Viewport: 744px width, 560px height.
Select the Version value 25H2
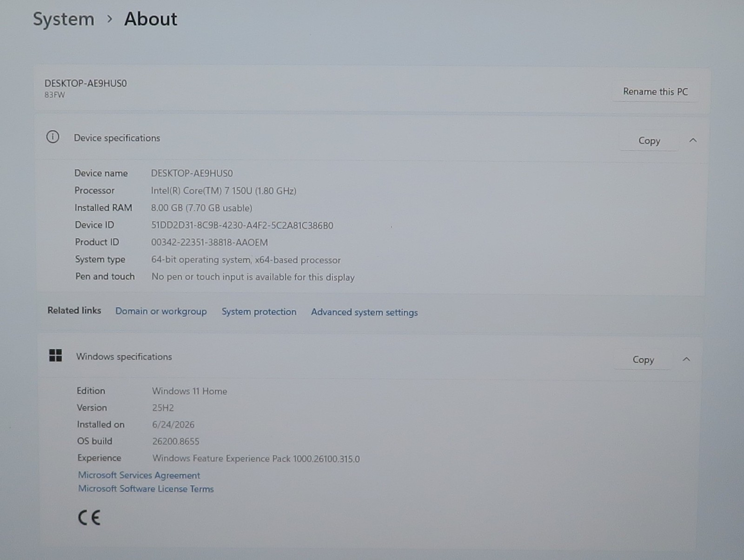pyautogui.click(x=163, y=408)
